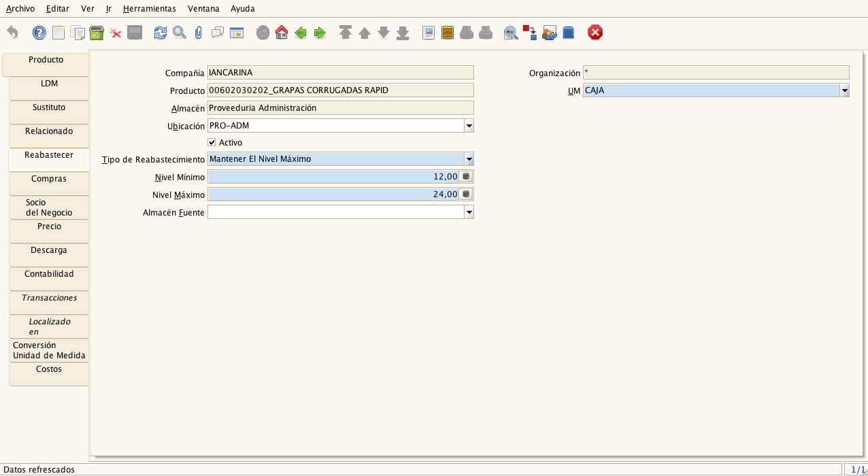Click the Producto field GRAPAS CORRUGADAS RAPID
Image resolution: width=868 pixels, height=476 pixels.
(x=341, y=90)
